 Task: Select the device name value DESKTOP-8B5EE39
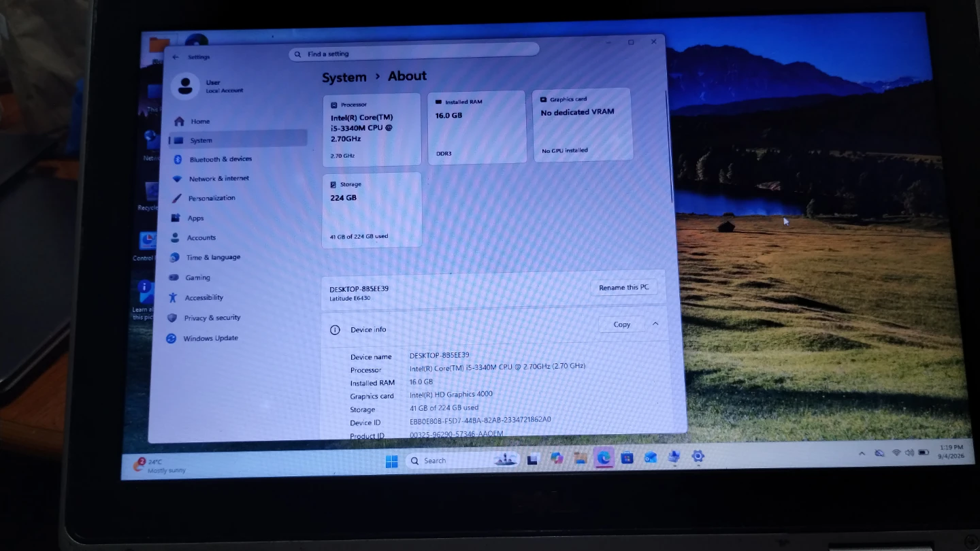point(440,355)
